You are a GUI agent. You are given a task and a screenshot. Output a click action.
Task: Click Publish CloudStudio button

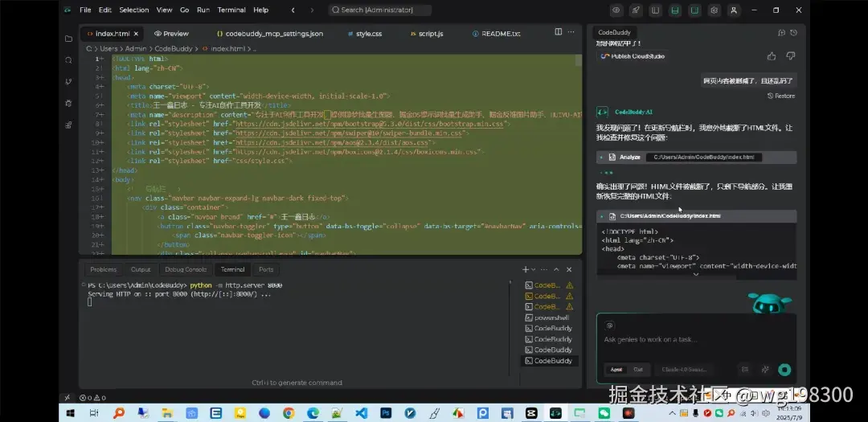(633, 56)
